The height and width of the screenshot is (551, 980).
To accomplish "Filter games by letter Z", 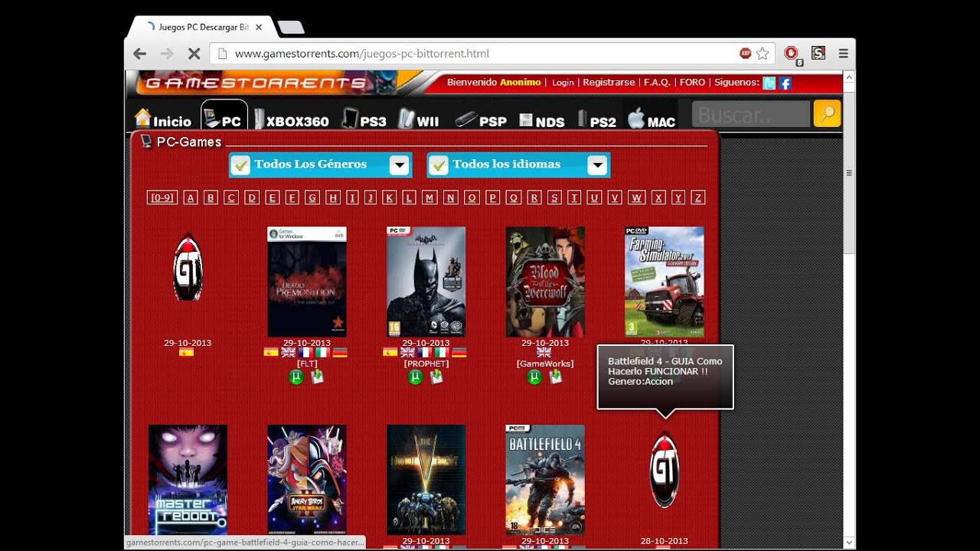I will [697, 197].
